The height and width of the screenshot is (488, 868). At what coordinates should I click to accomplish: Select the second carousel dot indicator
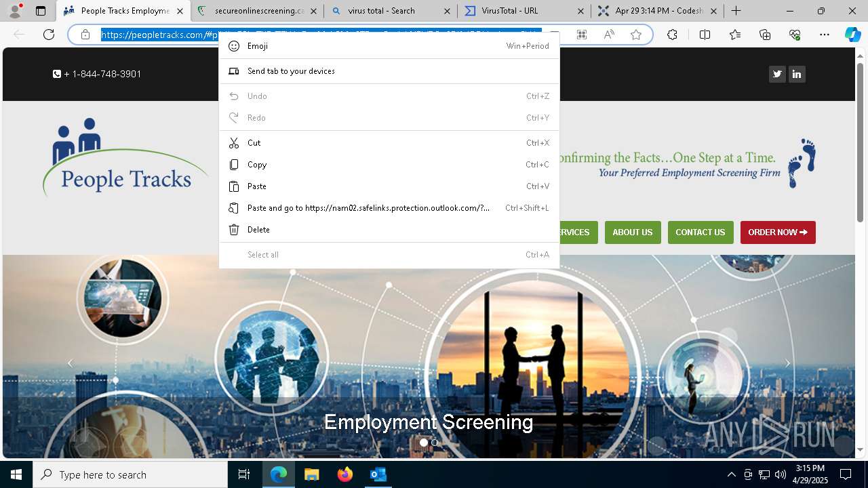[x=435, y=443]
